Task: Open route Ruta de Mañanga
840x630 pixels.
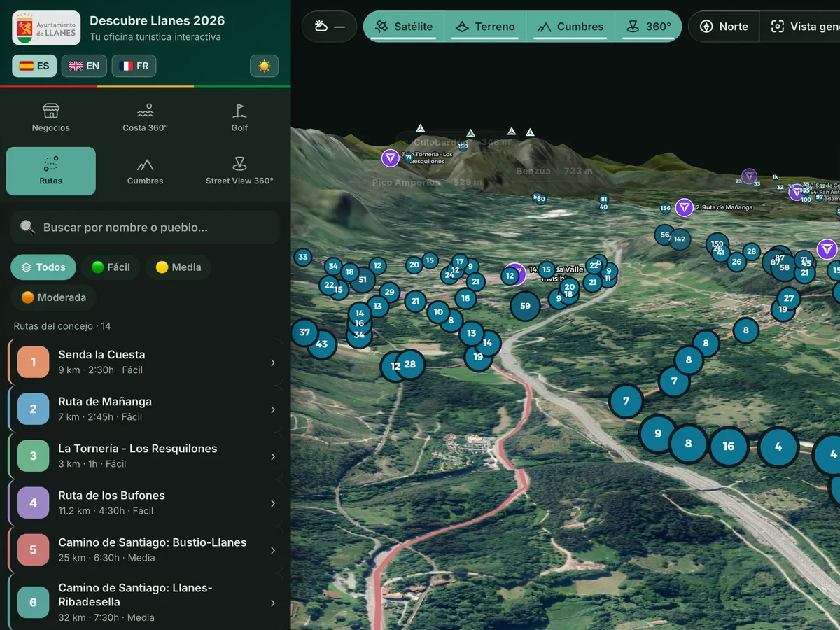Action: tap(146, 409)
